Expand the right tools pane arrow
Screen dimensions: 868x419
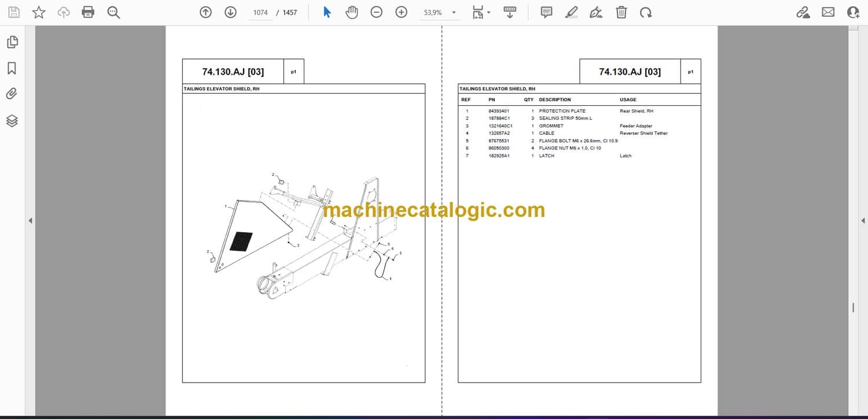pyautogui.click(x=863, y=220)
